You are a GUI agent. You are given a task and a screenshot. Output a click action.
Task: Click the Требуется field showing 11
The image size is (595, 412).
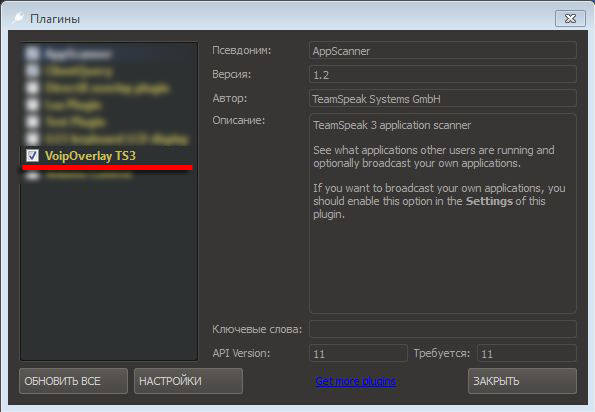tap(527, 353)
